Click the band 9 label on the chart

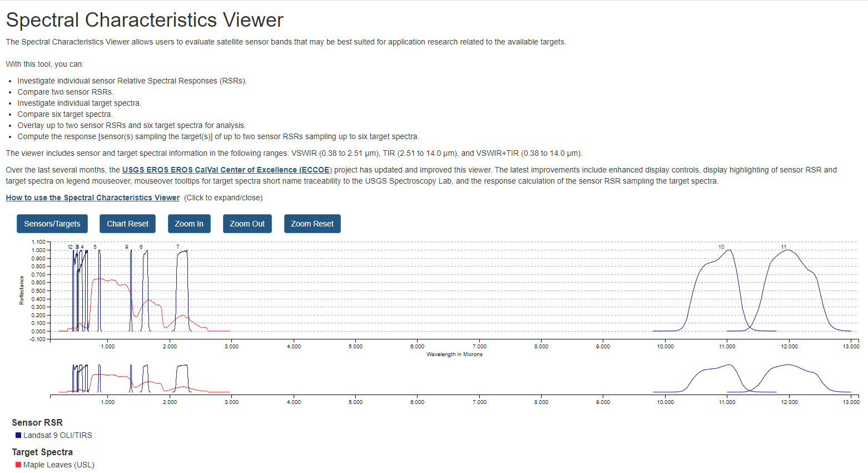[x=127, y=245]
